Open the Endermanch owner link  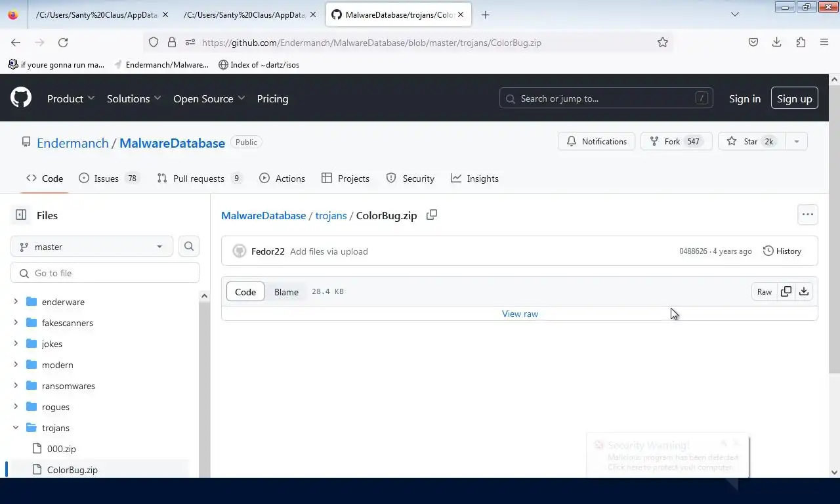73,143
